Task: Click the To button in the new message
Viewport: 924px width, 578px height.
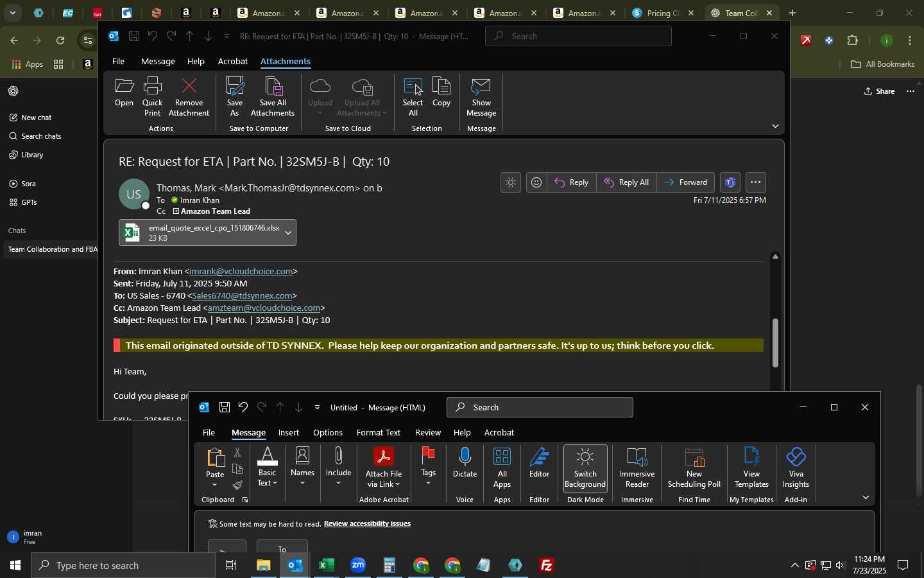Action: tap(282, 547)
